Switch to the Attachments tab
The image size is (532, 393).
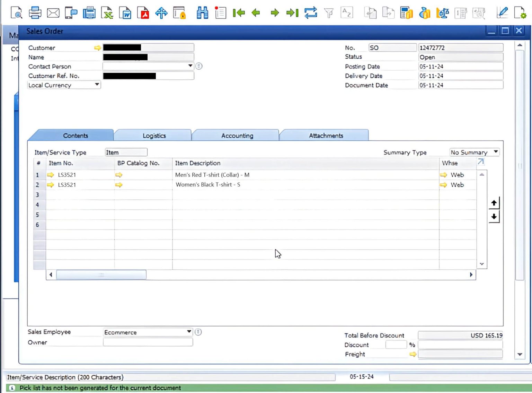(x=325, y=136)
